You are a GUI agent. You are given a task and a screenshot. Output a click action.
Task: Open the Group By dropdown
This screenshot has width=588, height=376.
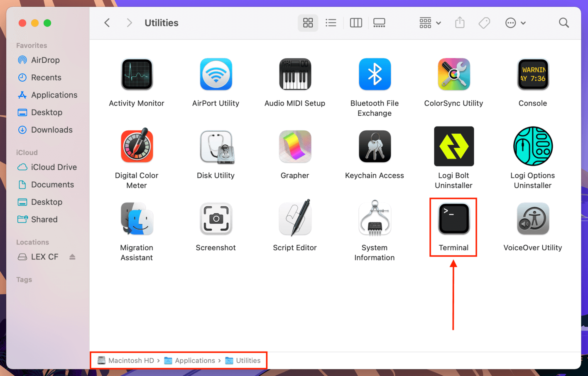(430, 23)
